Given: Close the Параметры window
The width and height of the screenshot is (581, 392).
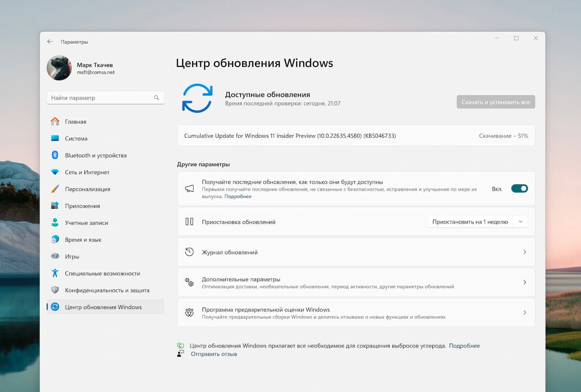Looking at the screenshot, I should click(x=536, y=38).
